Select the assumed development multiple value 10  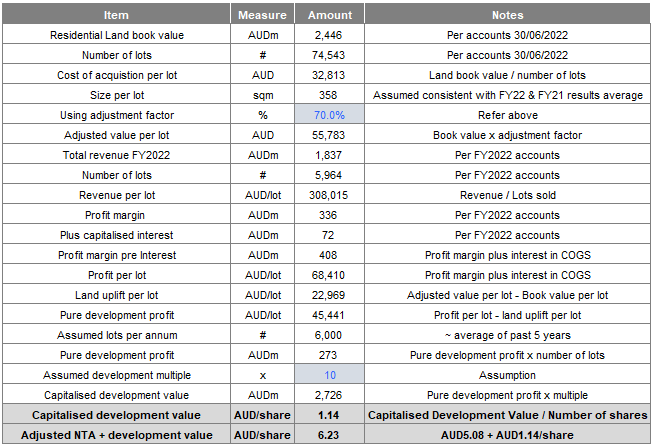click(x=329, y=374)
